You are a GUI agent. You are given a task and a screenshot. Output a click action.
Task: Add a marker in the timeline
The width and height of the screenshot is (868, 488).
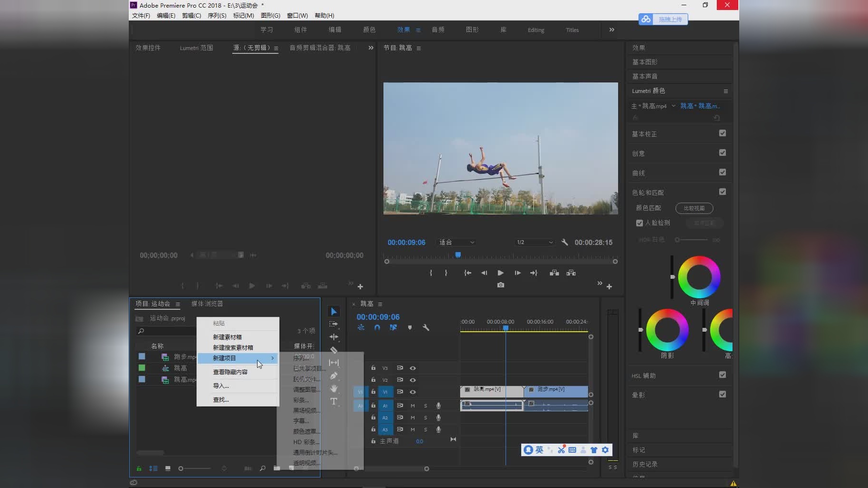click(x=410, y=327)
